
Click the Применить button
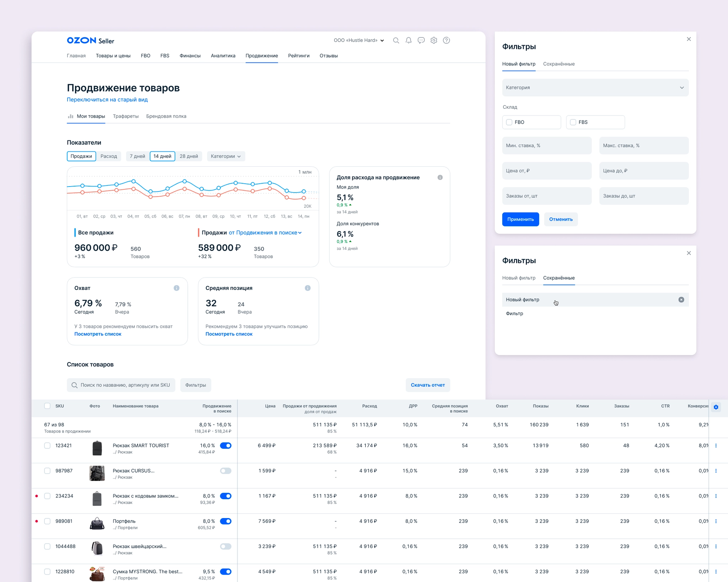pos(520,219)
